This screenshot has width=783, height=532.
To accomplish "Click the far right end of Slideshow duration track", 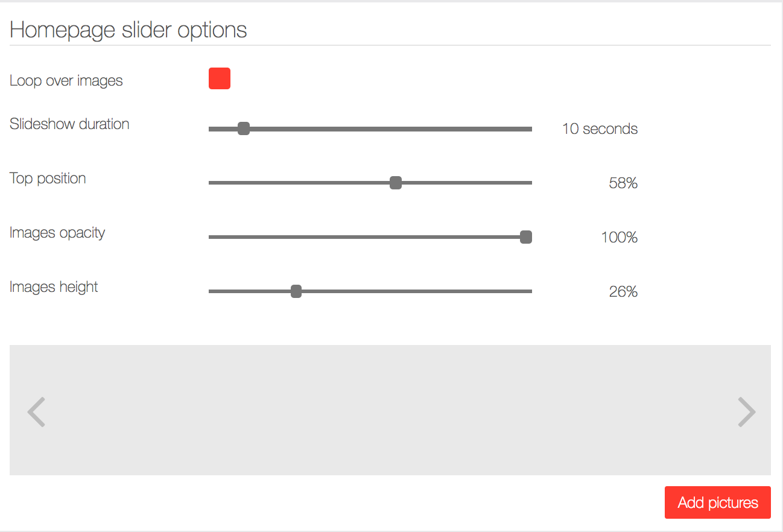I will coord(529,128).
